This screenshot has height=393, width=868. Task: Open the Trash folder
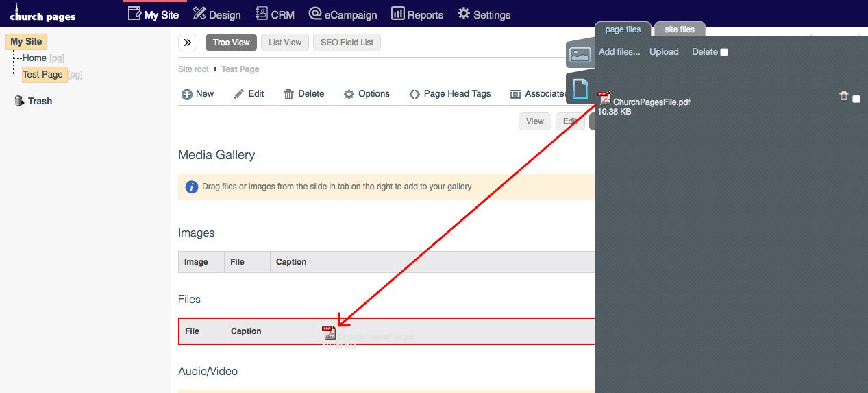coord(40,101)
